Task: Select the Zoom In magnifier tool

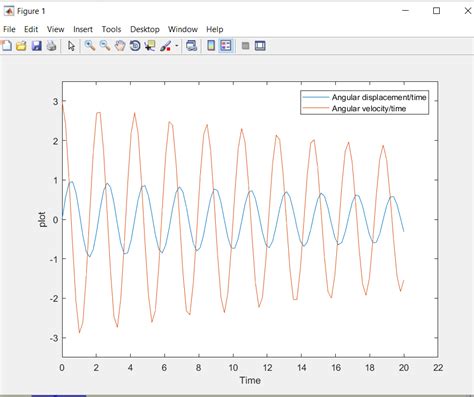Action: click(x=90, y=46)
